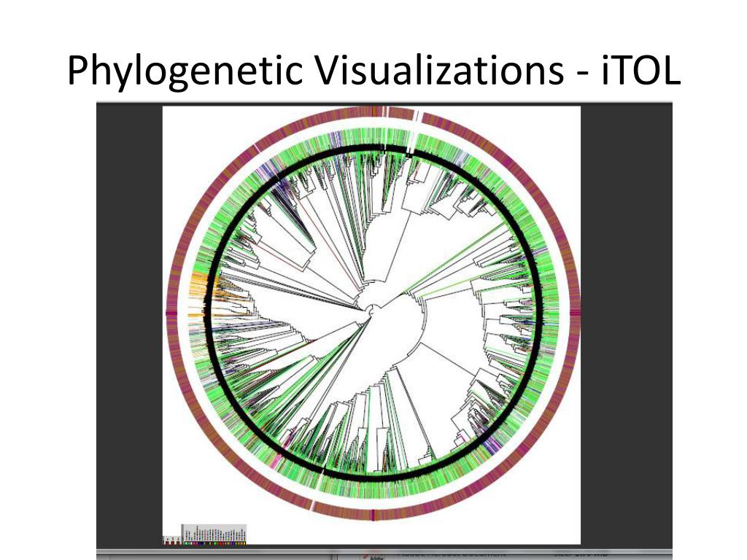Click the 'Phylogenetic Visualizations - iTOL' slide title

tap(373, 71)
